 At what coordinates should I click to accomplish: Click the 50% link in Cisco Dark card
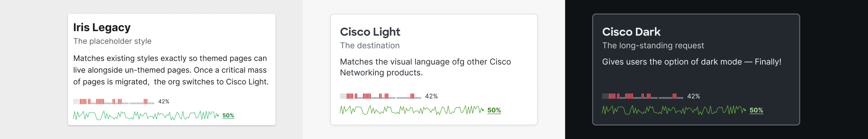(756, 110)
